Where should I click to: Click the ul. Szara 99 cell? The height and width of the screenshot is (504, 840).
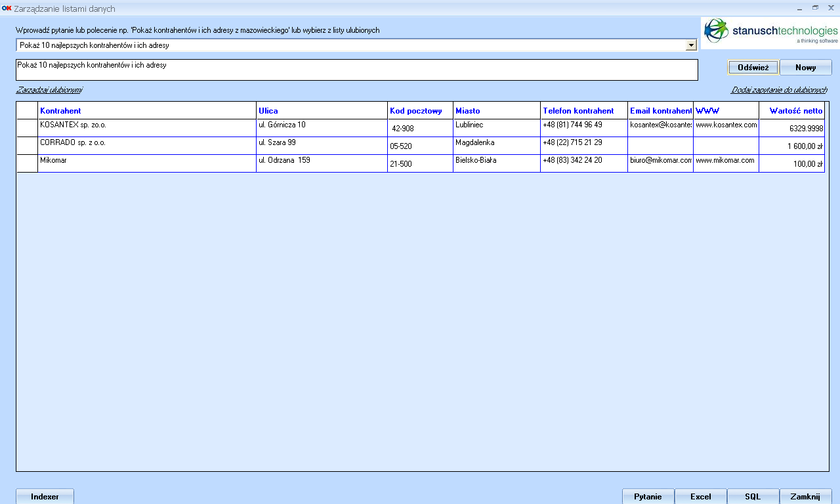click(x=322, y=146)
